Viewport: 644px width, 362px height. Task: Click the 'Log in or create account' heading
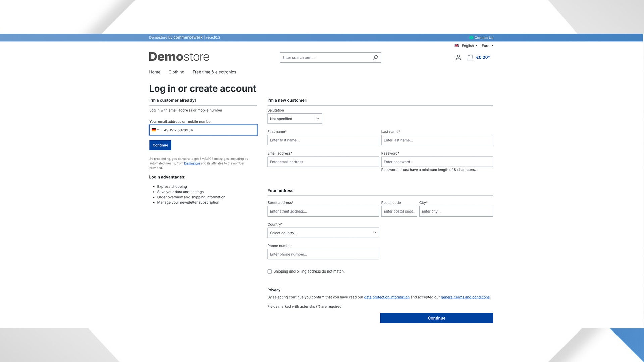tap(203, 88)
